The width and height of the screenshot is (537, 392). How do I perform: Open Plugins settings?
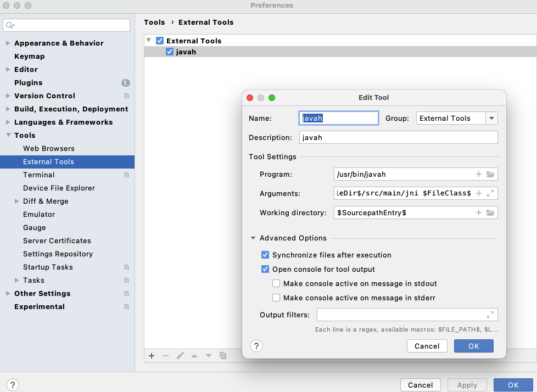[29, 83]
